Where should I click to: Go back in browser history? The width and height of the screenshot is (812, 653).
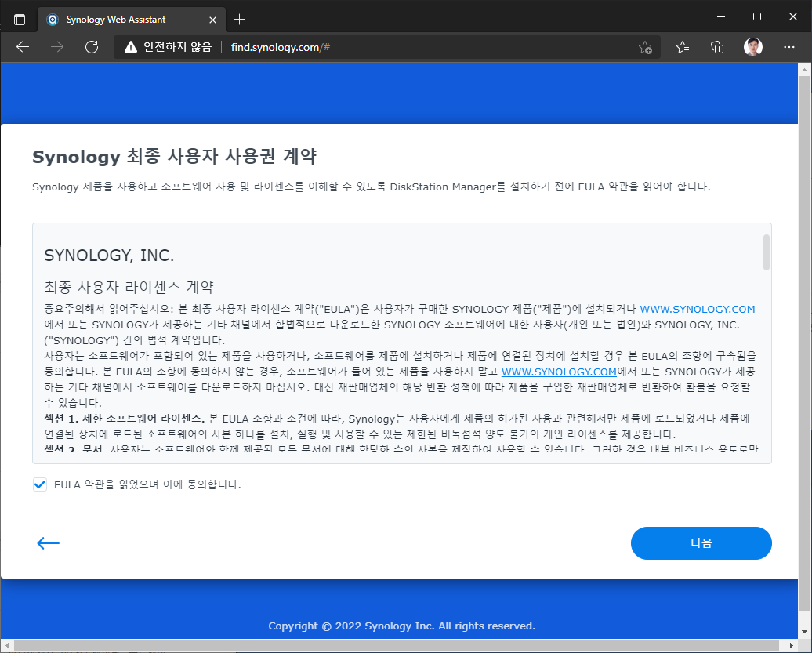pos(23,47)
